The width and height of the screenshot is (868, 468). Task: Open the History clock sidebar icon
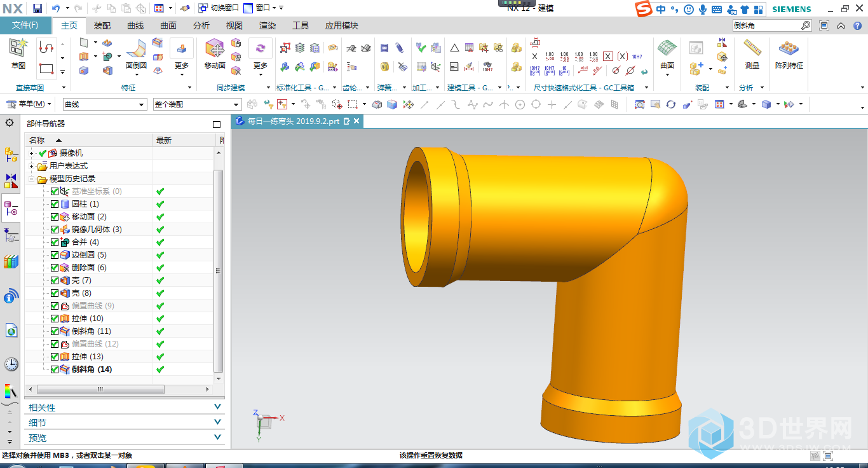[11, 364]
